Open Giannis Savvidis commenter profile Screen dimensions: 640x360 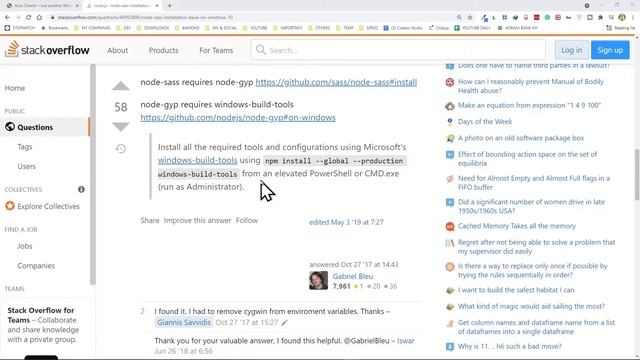[184, 322]
